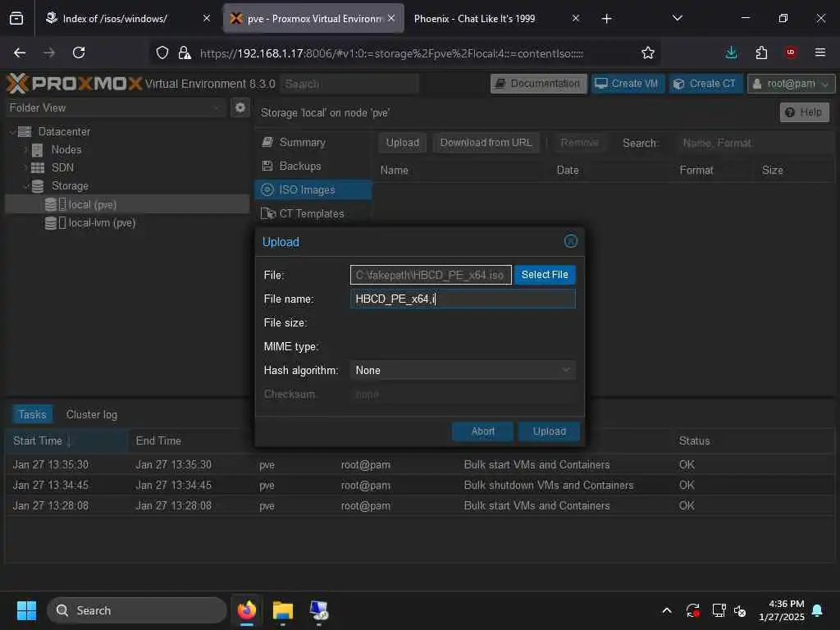The image size is (840, 630).
Task: Reload the page with the refresh icon
Action: tap(79, 52)
